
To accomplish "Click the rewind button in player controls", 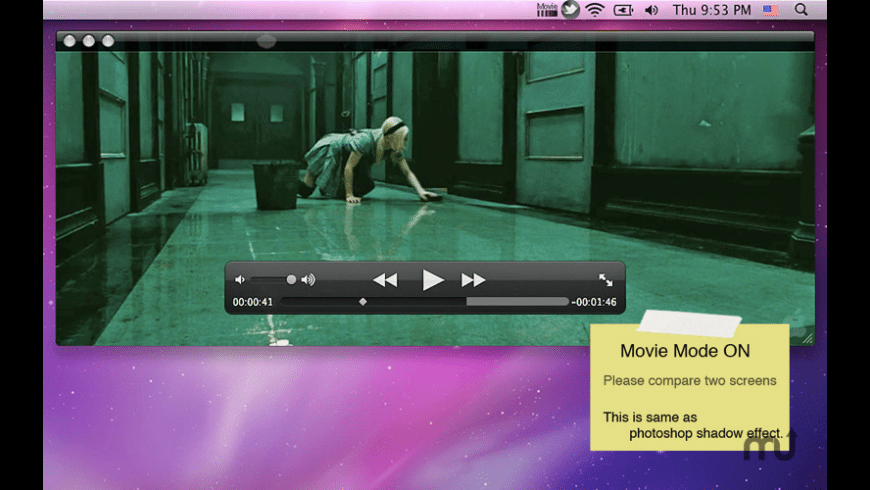I will coord(385,280).
